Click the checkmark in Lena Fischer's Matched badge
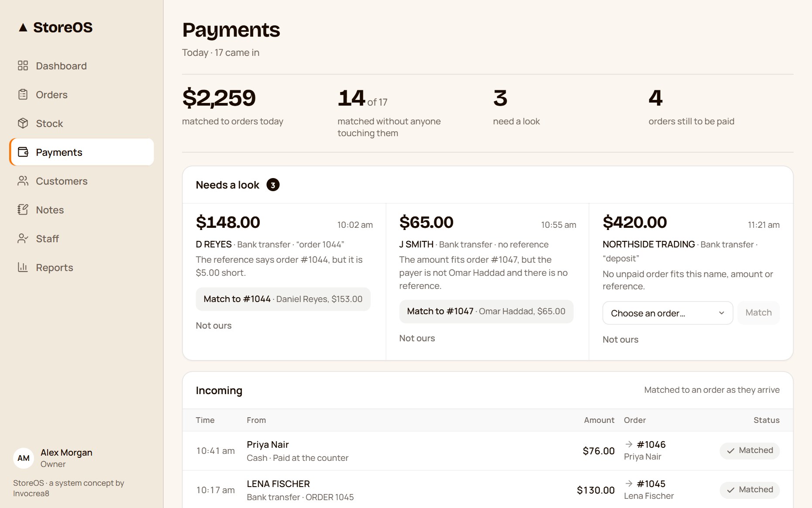This screenshot has width=812, height=508. (x=731, y=490)
